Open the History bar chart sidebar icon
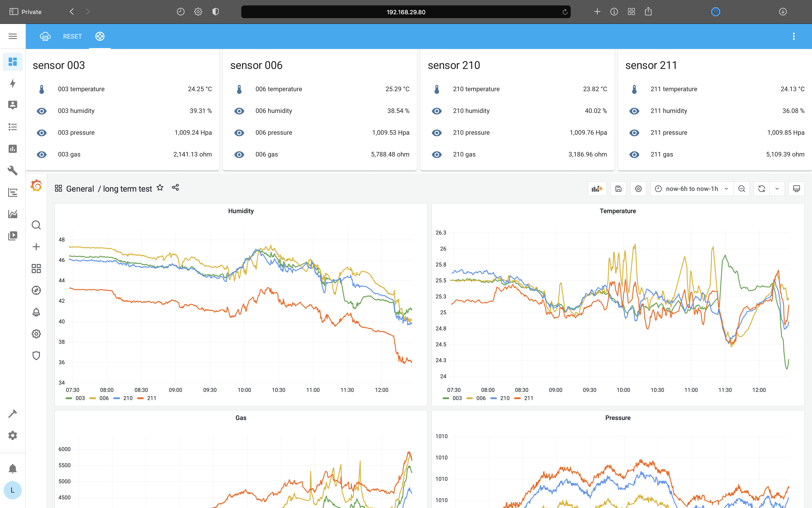The height and width of the screenshot is (508, 812). tap(13, 149)
